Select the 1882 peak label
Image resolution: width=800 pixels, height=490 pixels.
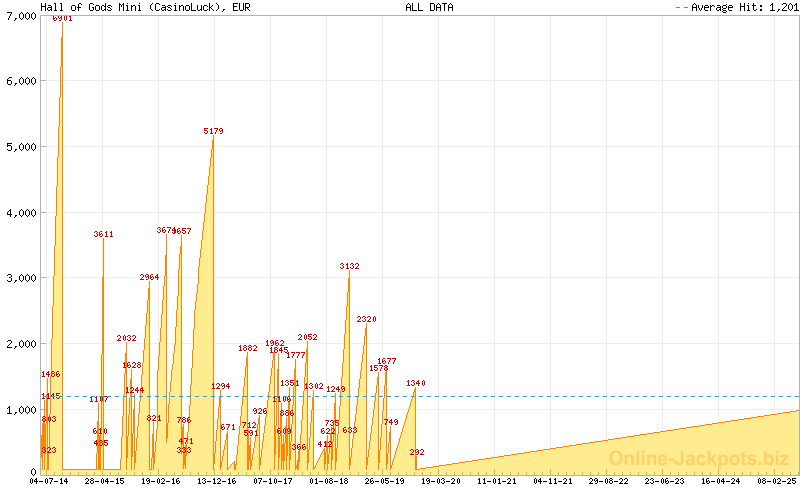(248, 348)
